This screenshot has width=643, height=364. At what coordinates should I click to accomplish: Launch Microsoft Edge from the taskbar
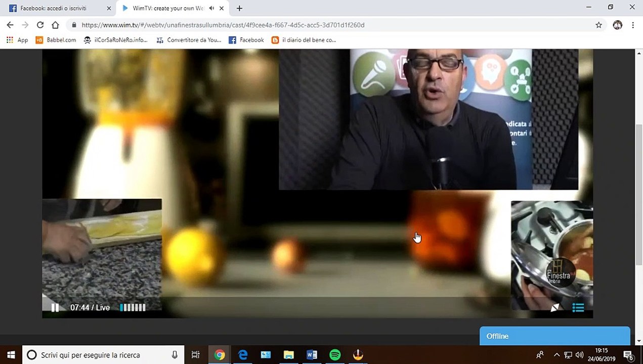[243, 355]
